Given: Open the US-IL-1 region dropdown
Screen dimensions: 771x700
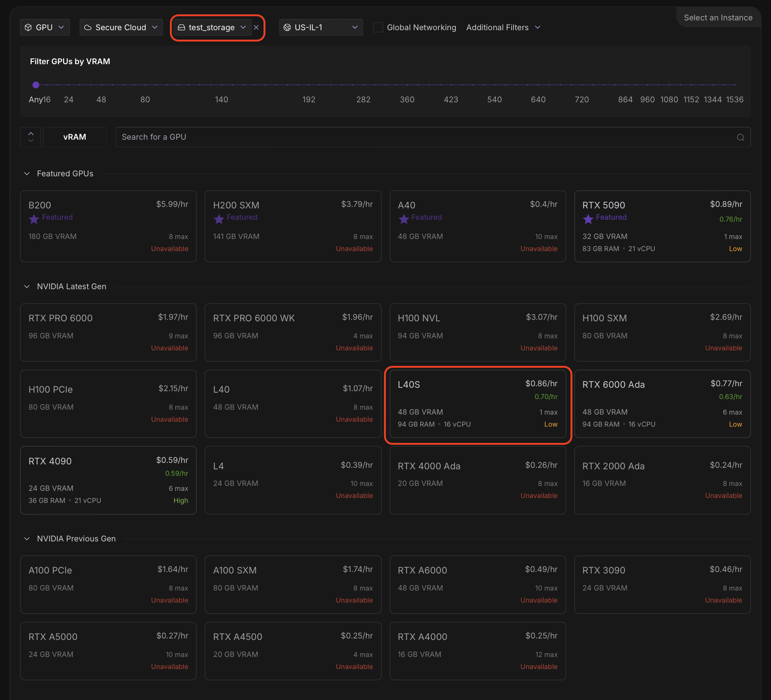Looking at the screenshot, I should coord(321,28).
